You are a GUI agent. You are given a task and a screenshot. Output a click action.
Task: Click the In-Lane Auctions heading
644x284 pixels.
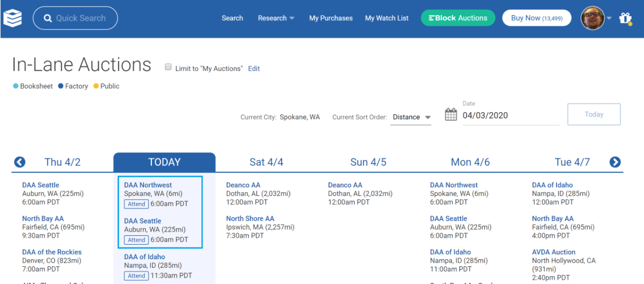pyautogui.click(x=82, y=64)
